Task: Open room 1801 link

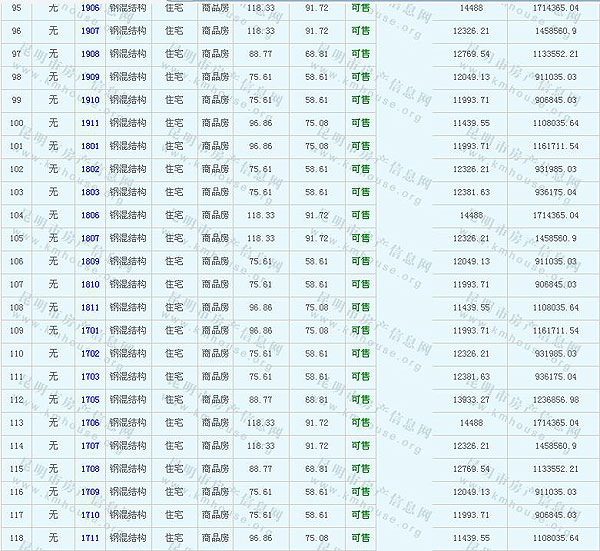Action: coord(90,146)
